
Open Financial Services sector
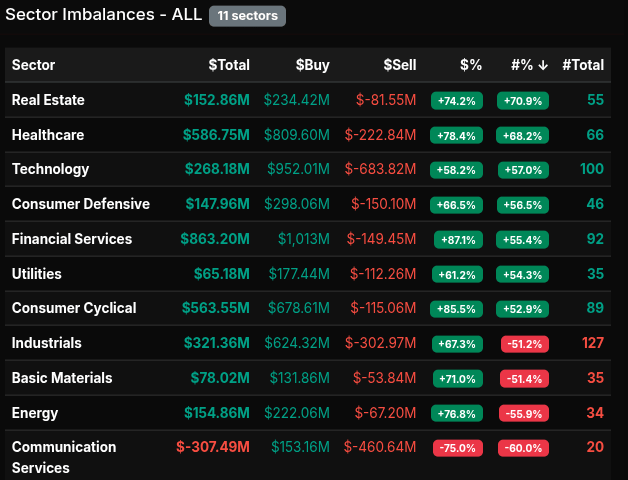point(72,239)
